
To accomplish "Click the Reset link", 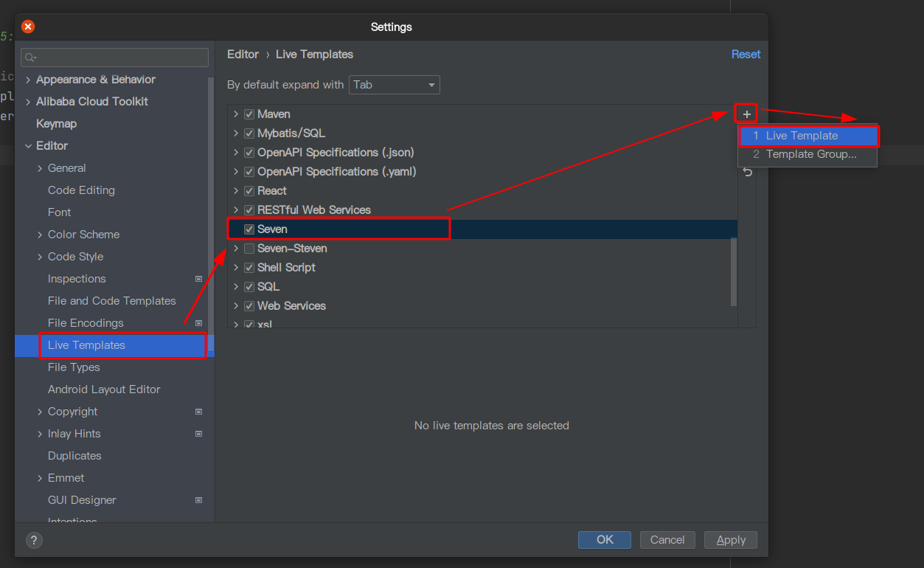I will pyautogui.click(x=746, y=55).
